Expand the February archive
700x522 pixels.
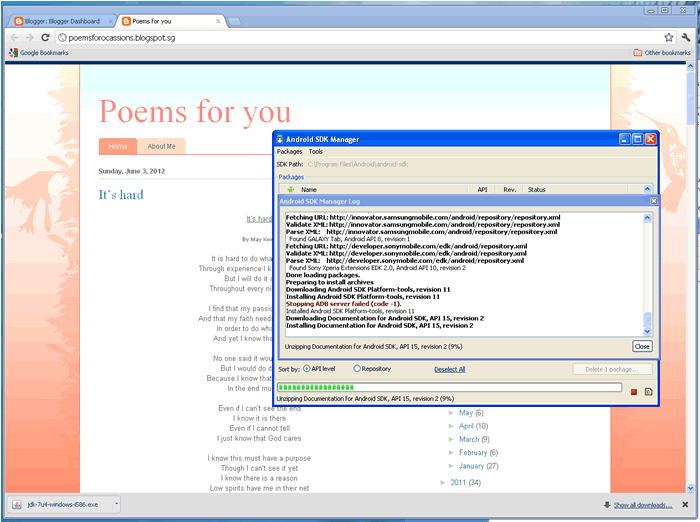[451, 452]
